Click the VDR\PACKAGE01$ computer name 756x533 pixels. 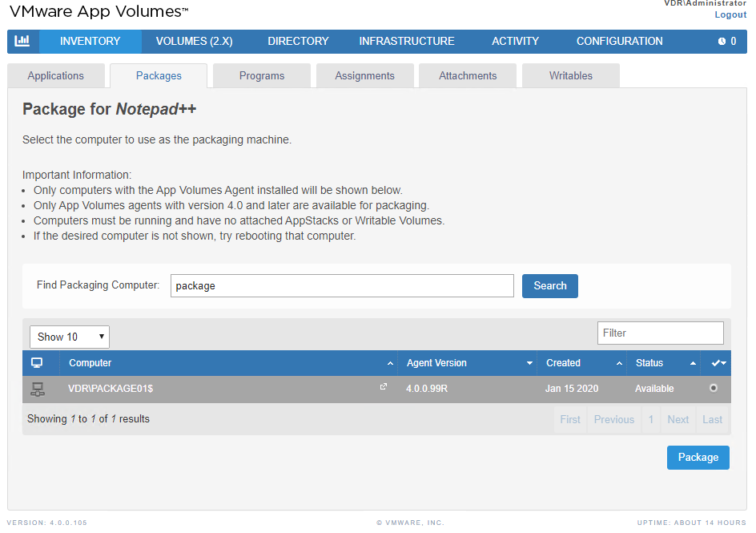pyautogui.click(x=111, y=389)
